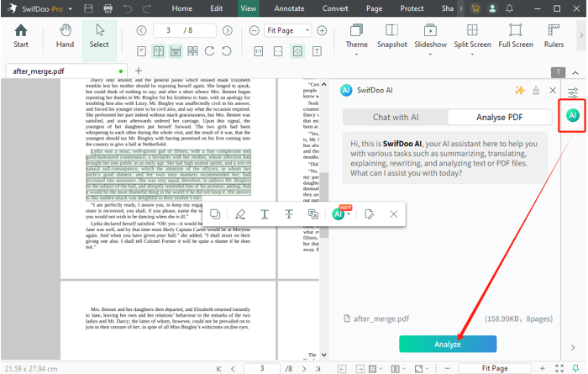Go to previous page in ribbon
588x374 pixels.
click(x=141, y=30)
